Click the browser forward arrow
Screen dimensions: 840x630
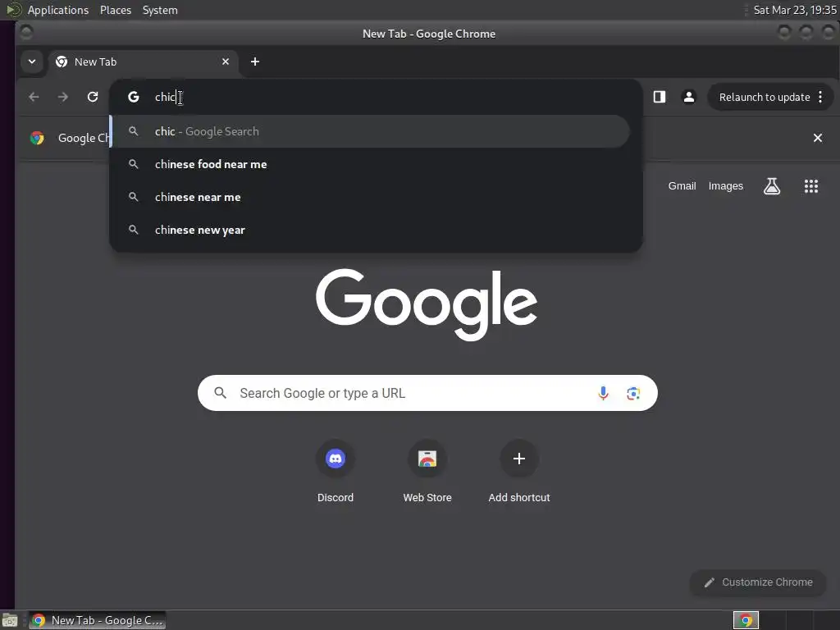[x=63, y=97]
